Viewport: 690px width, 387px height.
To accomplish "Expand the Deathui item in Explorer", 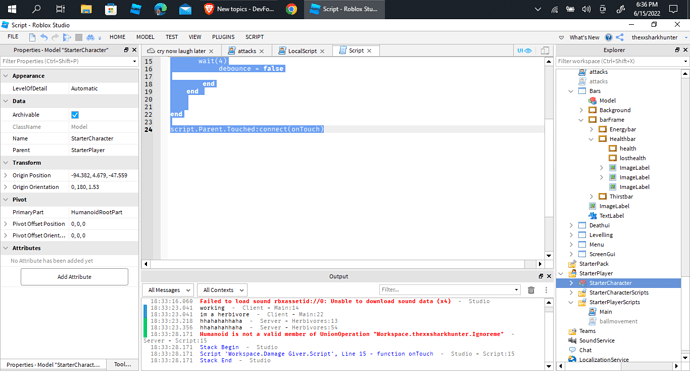I will pyautogui.click(x=571, y=225).
